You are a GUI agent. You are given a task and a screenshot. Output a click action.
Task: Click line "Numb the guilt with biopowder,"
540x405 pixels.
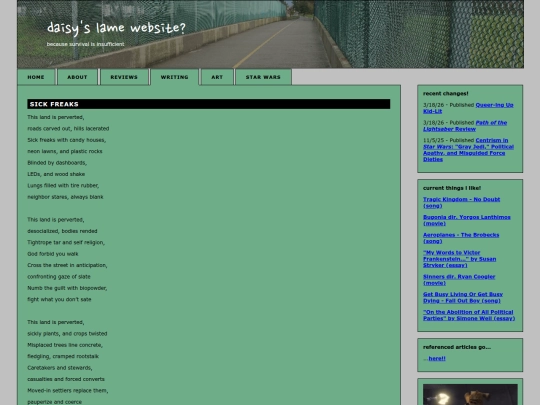pyautogui.click(x=67, y=288)
